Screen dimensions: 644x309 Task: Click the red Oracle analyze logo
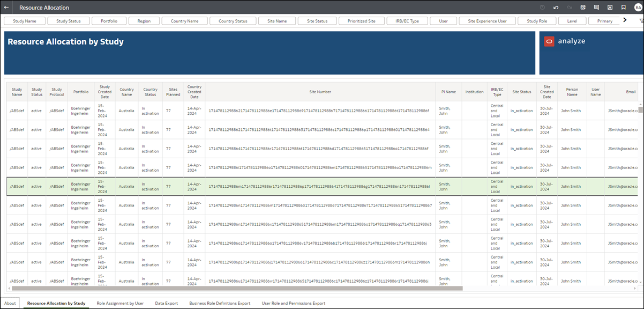549,41
